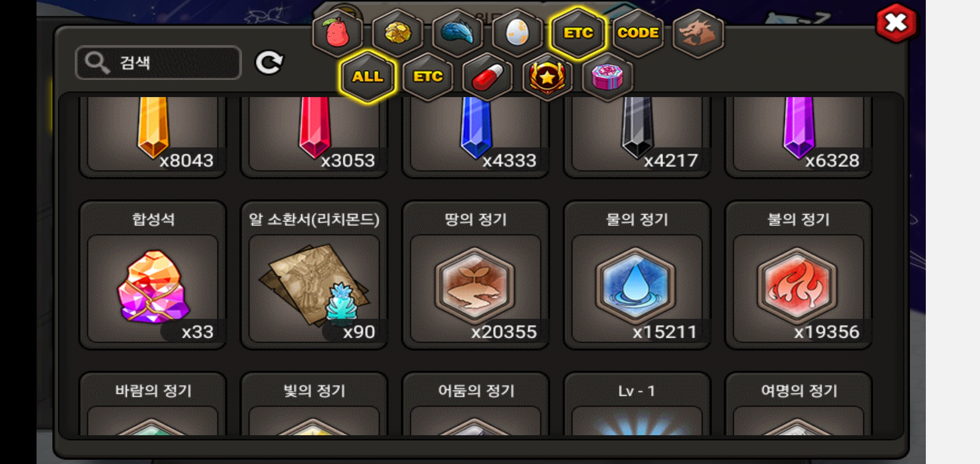Image resolution: width=980 pixels, height=464 pixels.
Task: Select the highlighted ETC top tab
Action: point(578,33)
